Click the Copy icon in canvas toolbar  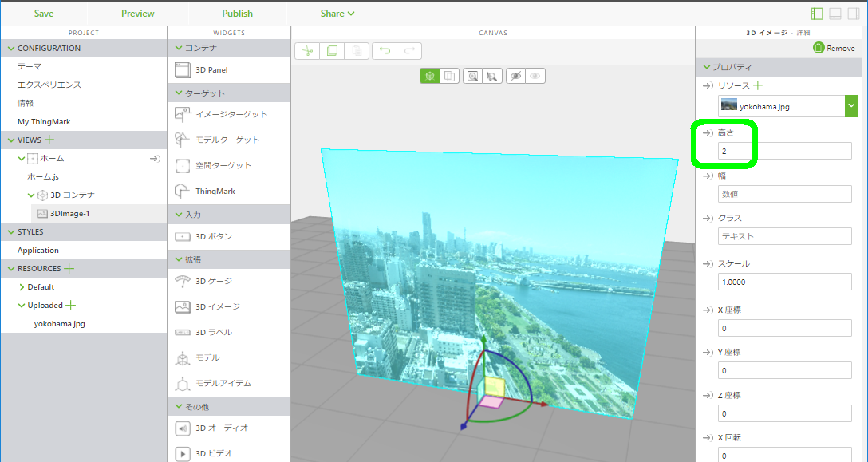(332, 51)
